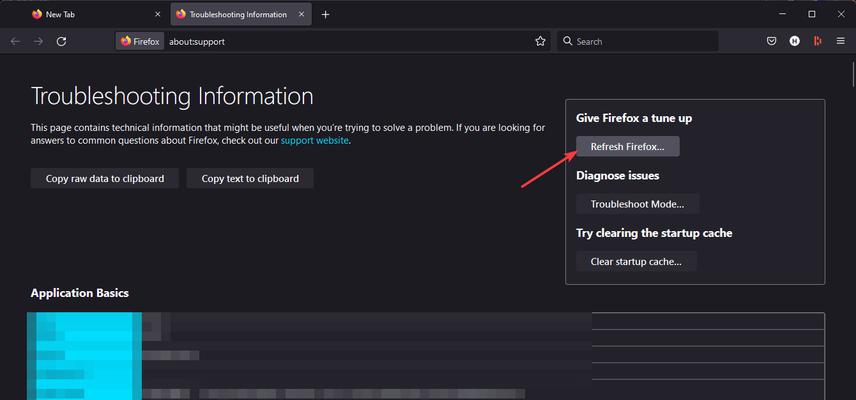
Task: Click Try clearing the startup cache heading
Action: click(654, 233)
